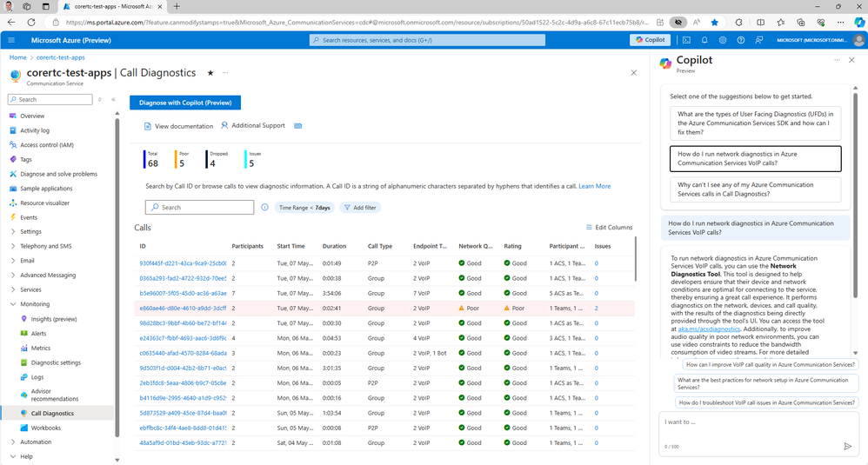Open poor call e860ae46

pos(183,309)
